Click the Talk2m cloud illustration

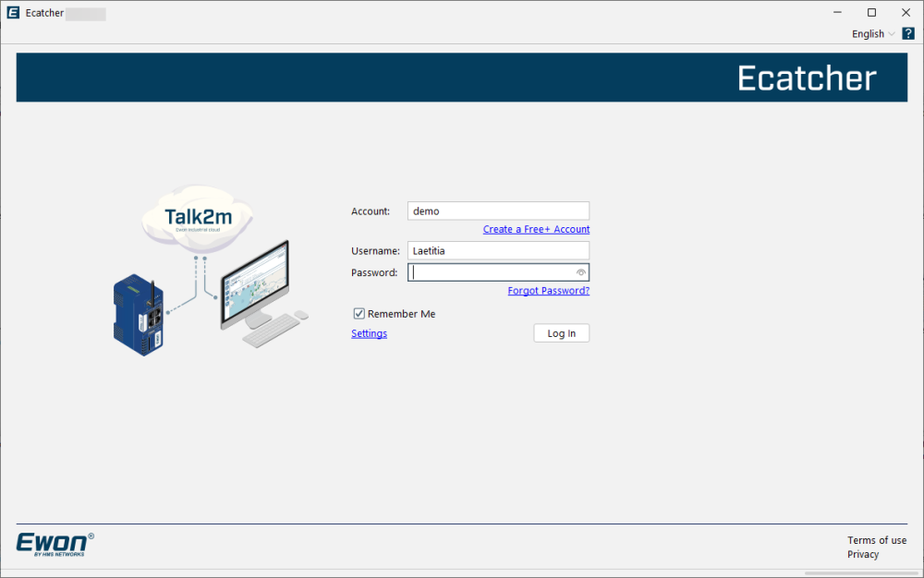[x=198, y=218]
